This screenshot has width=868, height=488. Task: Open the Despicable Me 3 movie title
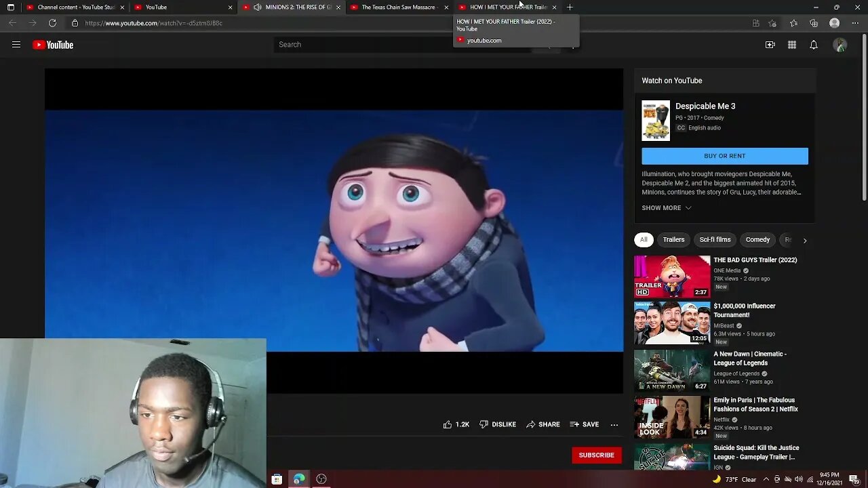pyautogui.click(x=705, y=106)
